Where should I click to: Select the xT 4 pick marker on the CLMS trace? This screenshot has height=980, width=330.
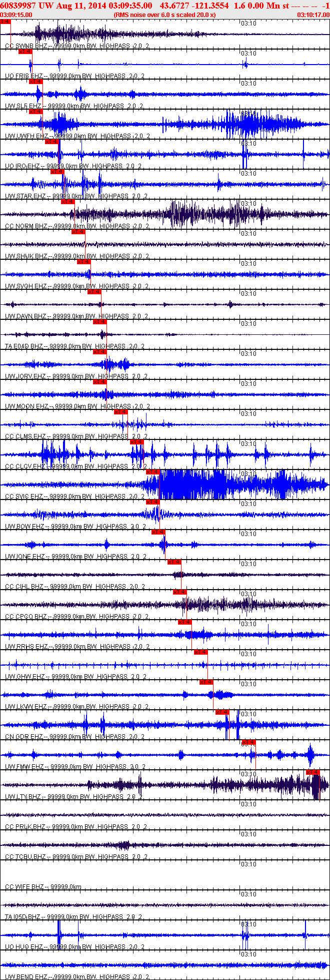point(121,412)
